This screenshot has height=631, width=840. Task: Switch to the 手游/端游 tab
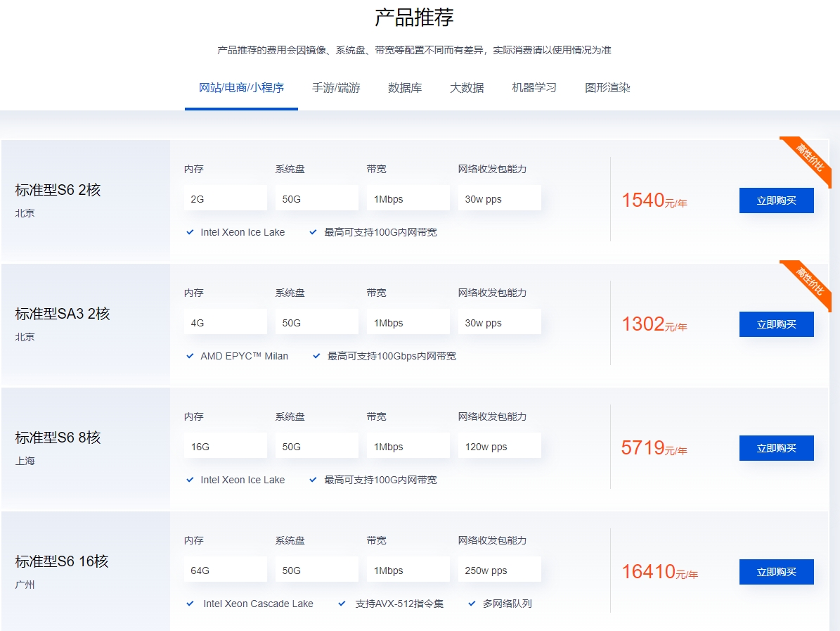pyautogui.click(x=336, y=88)
